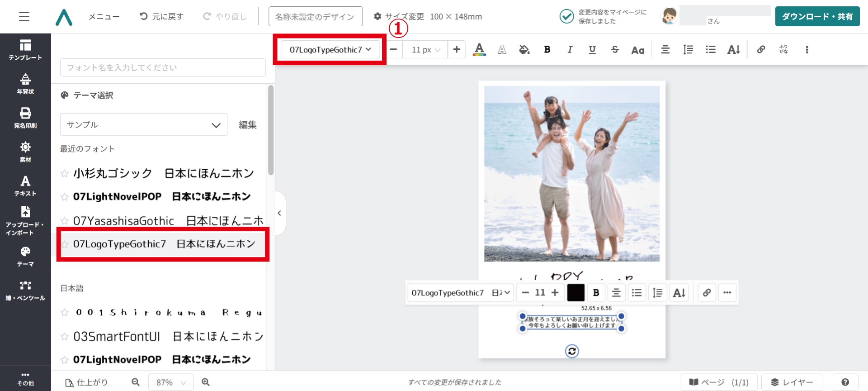This screenshot has width=868, height=391.
Task: Toggle underline text formatting
Action: pyautogui.click(x=592, y=50)
